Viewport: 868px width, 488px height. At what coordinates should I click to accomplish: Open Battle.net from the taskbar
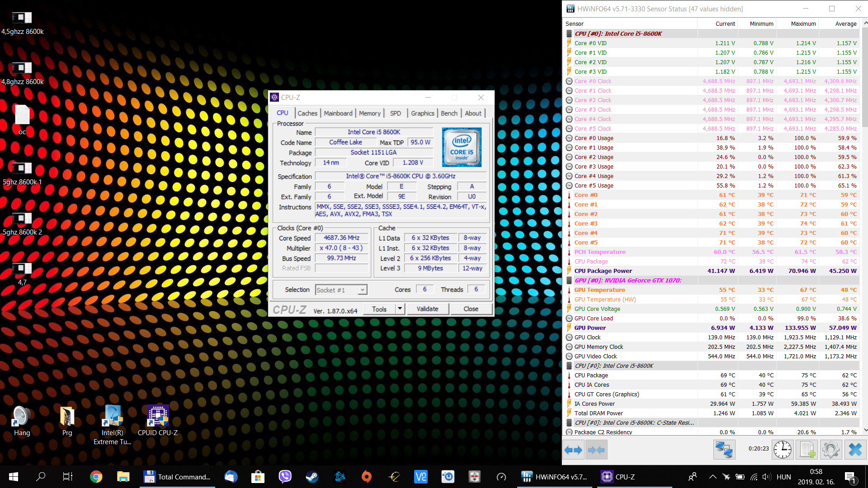tap(339, 477)
